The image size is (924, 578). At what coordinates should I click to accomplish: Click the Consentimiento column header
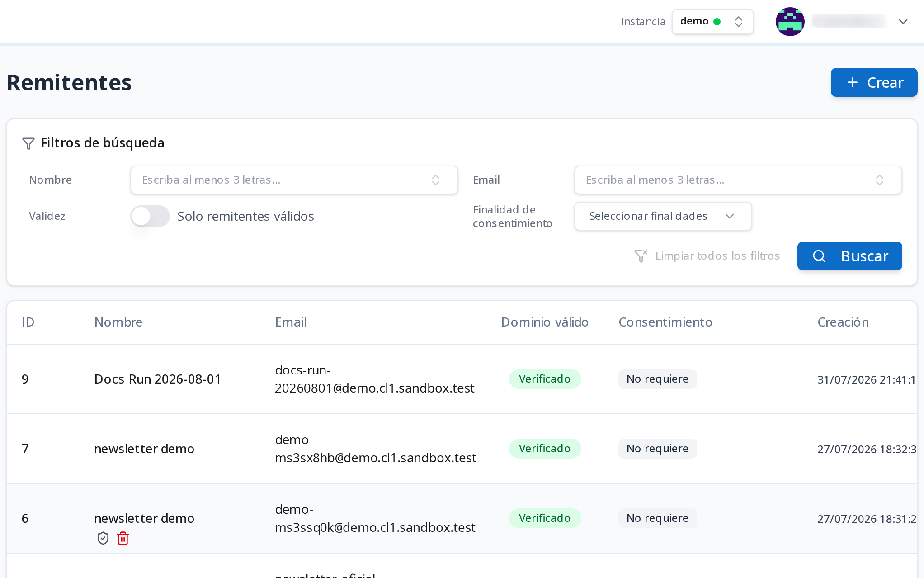click(x=665, y=322)
